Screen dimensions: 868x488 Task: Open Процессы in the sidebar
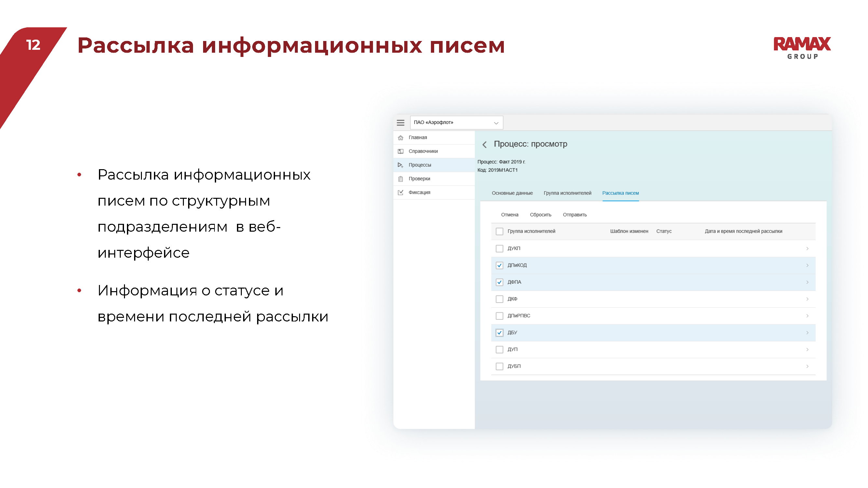434,165
